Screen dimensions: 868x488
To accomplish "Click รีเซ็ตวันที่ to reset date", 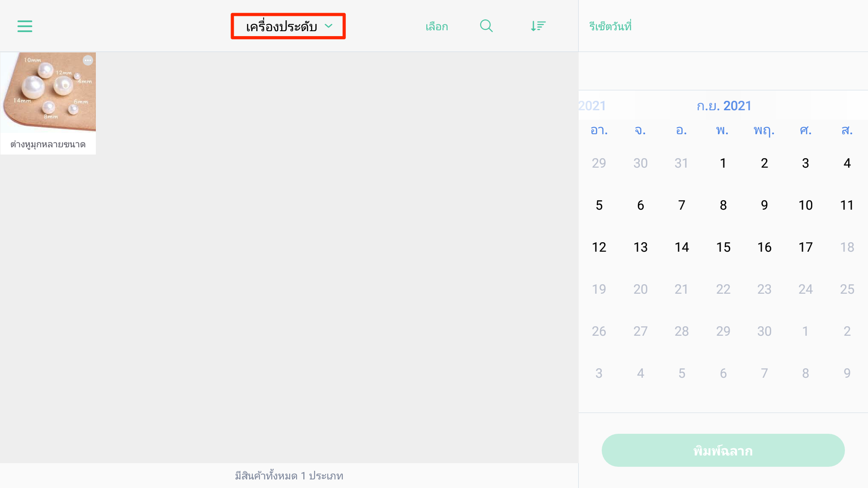I will coord(610,26).
